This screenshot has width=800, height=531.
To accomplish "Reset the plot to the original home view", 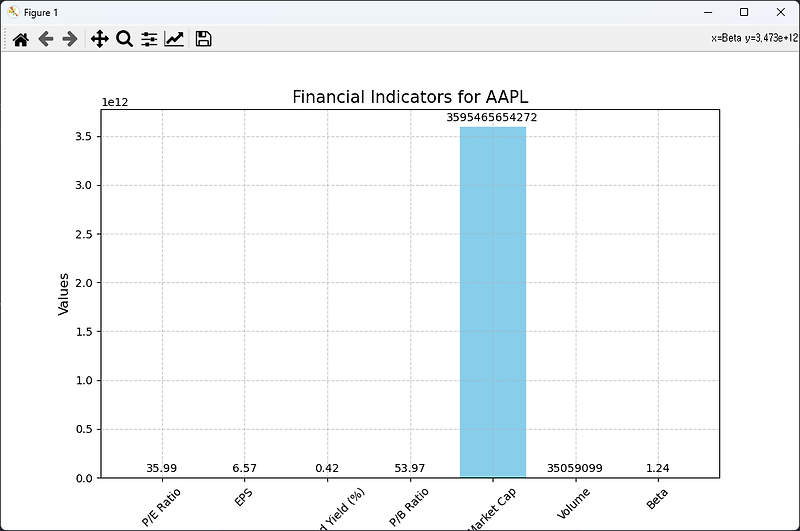I will (21, 39).
